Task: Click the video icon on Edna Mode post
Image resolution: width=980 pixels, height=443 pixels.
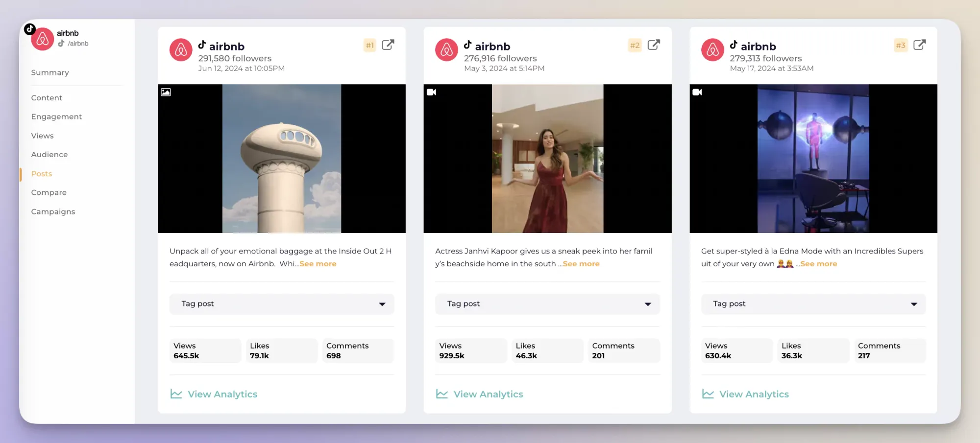Action: pyautogui.click(x=697, y=92)
